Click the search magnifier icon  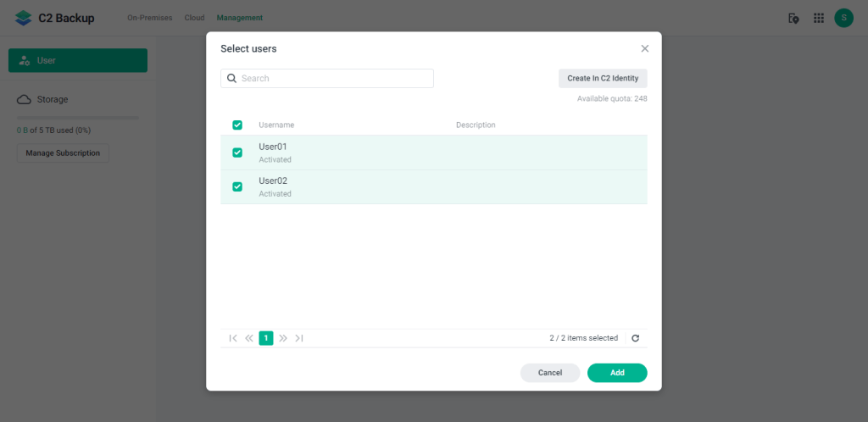tap(231, 79)
